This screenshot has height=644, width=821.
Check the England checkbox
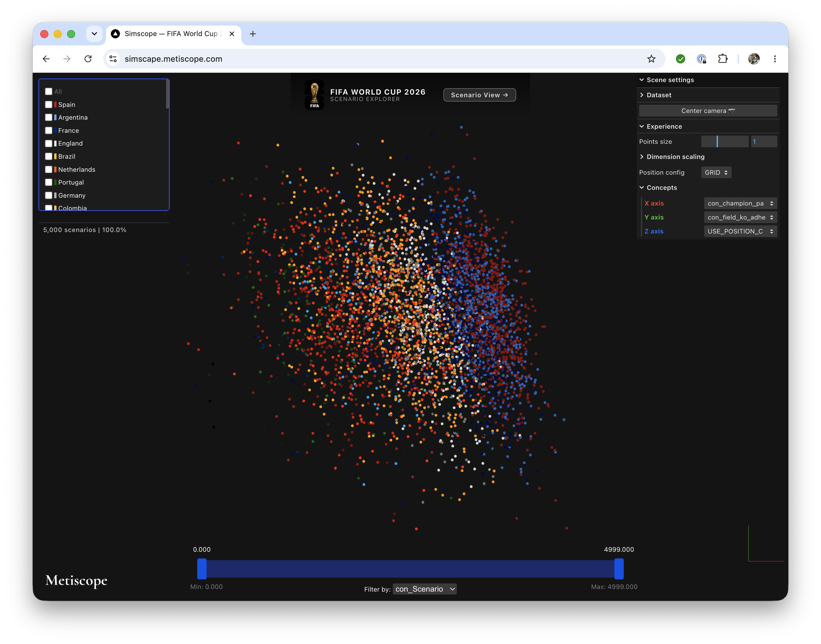click(49, 144)
